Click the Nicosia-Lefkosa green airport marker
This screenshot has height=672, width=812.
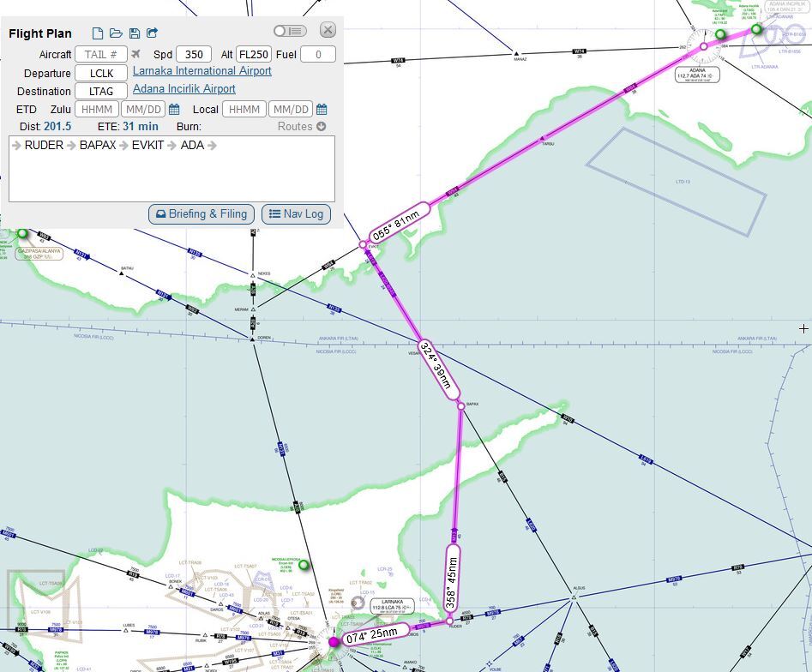[304, 565]
